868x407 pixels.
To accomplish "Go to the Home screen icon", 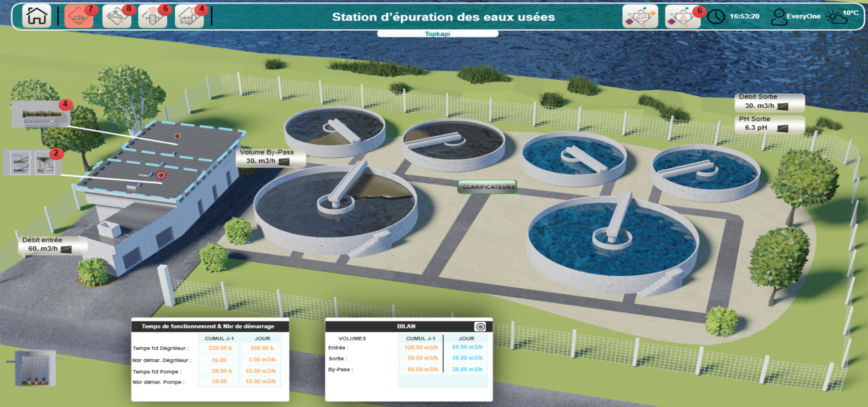I will pyautogui.click(x=37, y=16).
